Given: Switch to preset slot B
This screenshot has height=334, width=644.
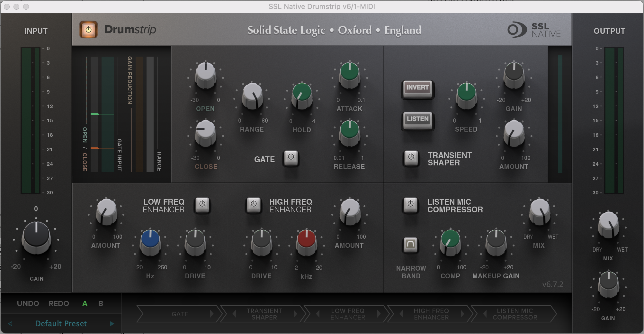Looking at the screenshot, I should (100, 303).
